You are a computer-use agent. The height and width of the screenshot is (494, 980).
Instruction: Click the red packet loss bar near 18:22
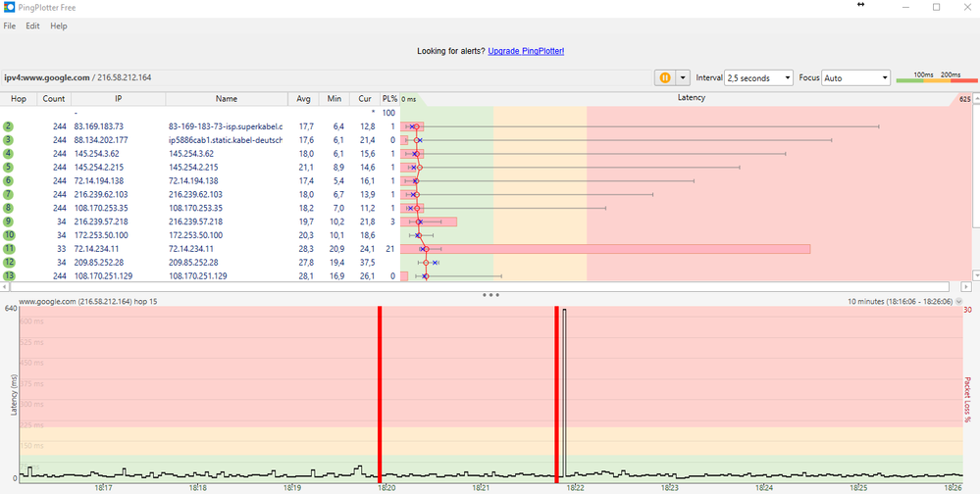coord(556,393)
